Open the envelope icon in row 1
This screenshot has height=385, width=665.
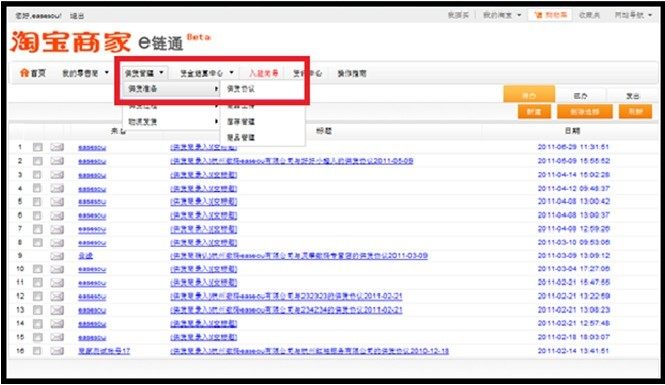[57, 147]
